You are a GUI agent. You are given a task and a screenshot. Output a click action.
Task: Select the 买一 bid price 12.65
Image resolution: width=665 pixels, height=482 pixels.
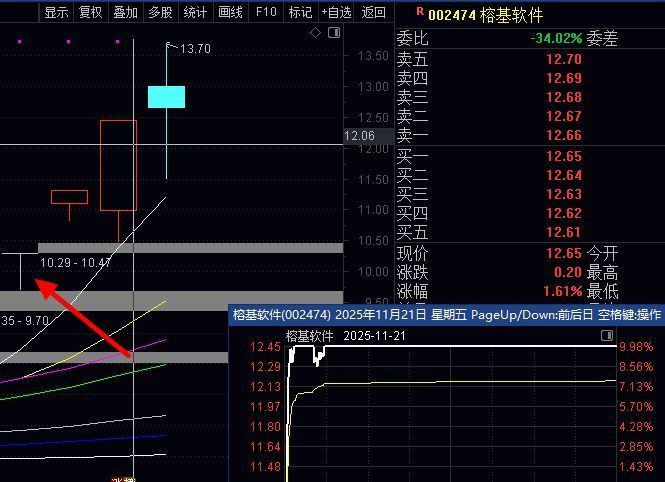click(x=564, y=156)
